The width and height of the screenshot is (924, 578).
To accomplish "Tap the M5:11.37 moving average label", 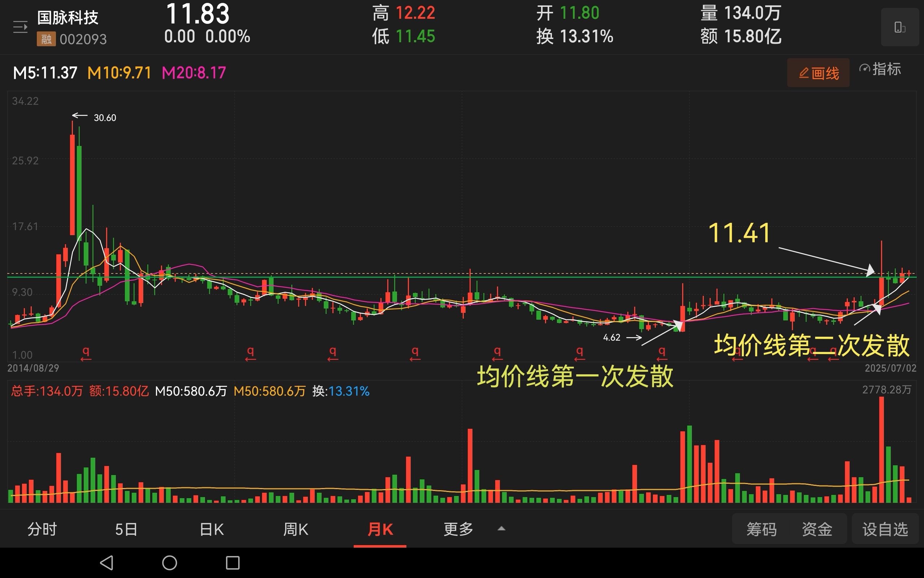I will [45, 73].
